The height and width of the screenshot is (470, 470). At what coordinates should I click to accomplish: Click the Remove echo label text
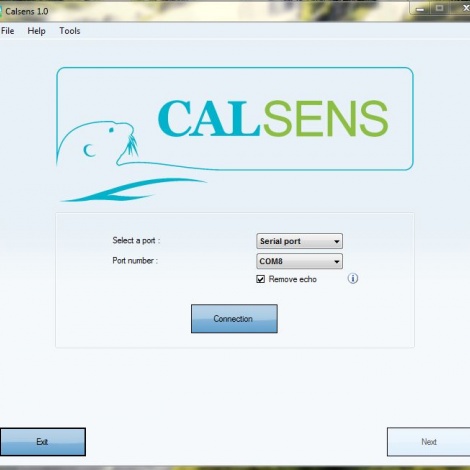292,279
